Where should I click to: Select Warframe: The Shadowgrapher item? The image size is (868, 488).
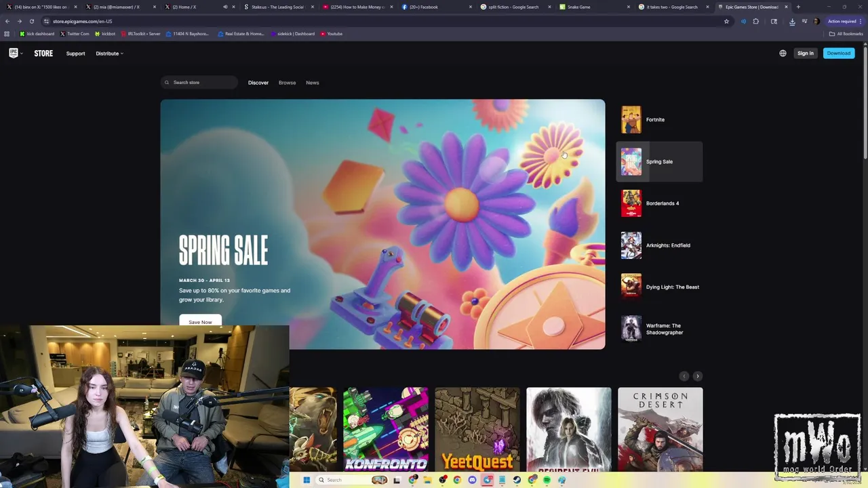pos(659,329)
